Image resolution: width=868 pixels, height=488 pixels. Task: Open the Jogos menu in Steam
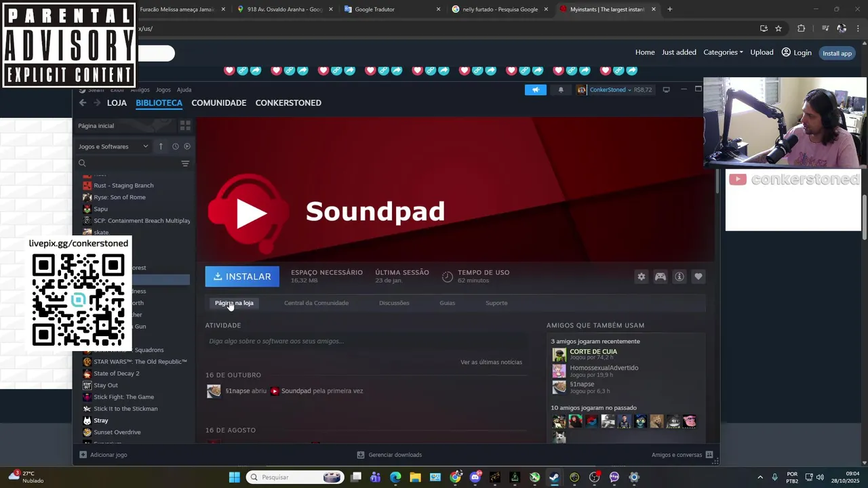(x=163, y=89)
